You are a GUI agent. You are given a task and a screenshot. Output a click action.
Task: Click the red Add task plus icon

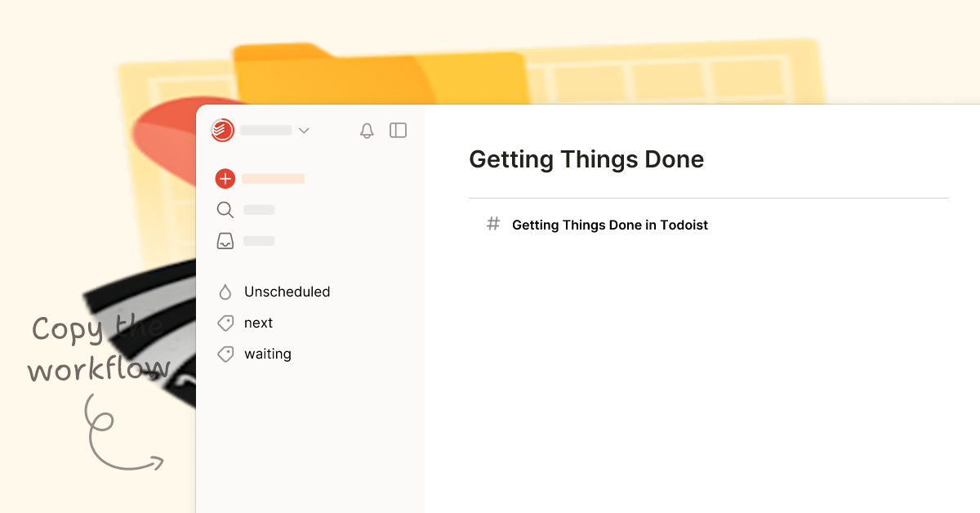(x=225, y=178)
